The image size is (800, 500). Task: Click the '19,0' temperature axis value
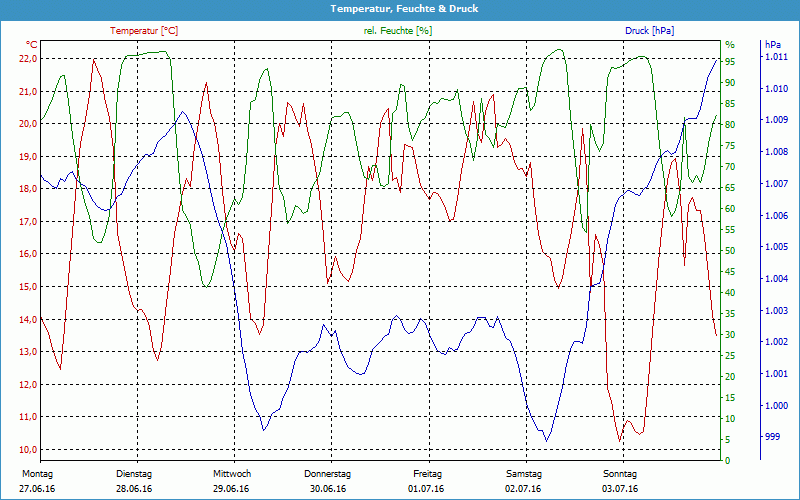tap(28, 157)
